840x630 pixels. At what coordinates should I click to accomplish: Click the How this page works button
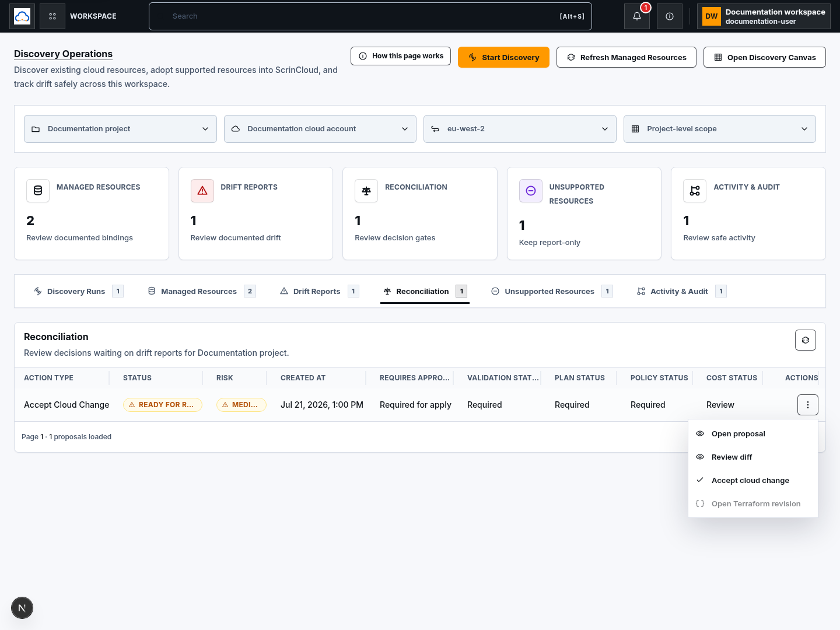401,56
